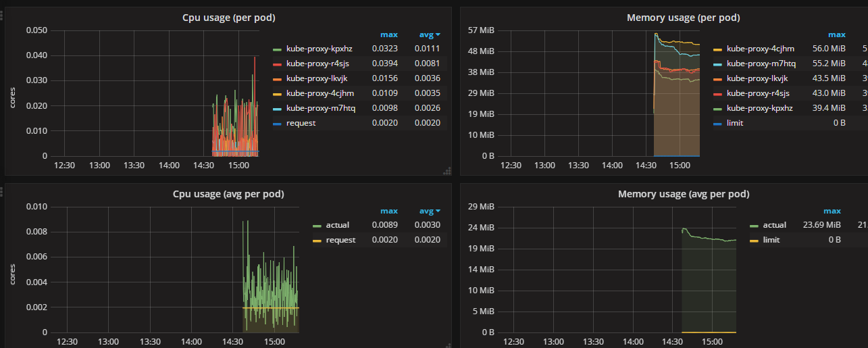Open color picker for kube-proxy-kpxhz in Memory usage (per pod)
Image resolution: width=868 pixels, height=348 pixels.
point(717,109)
